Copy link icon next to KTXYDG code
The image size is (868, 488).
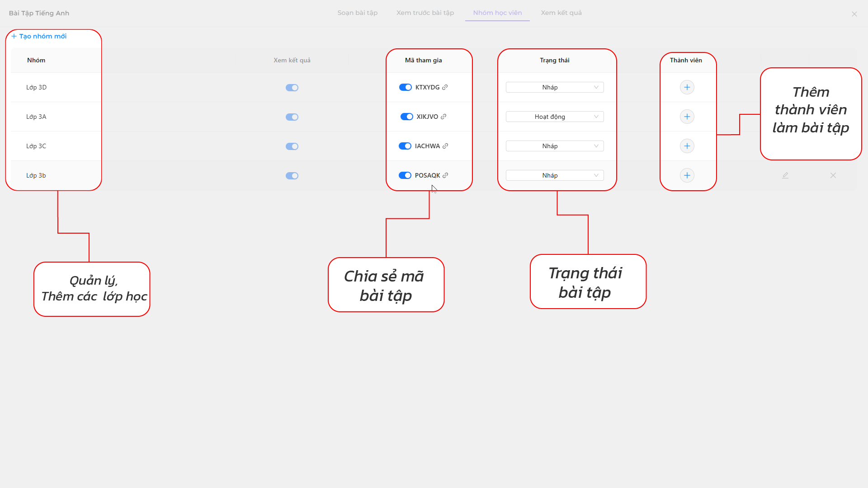click(x=445, y=87)
